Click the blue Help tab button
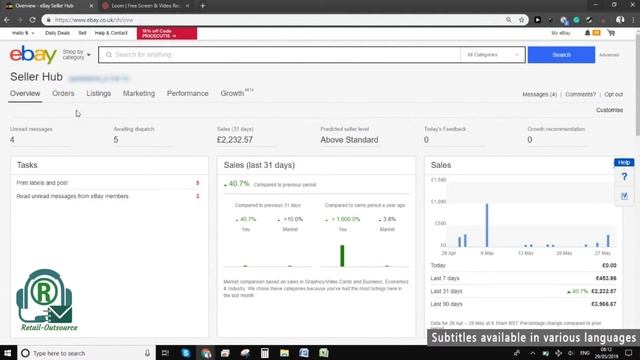640x360 pixels. [624, 162]
